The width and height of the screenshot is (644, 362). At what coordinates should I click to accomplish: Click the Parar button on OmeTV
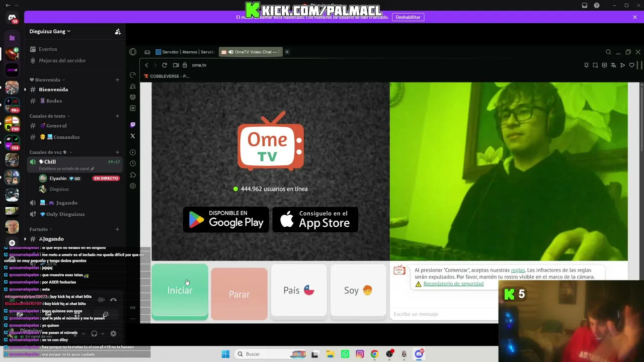(x=239, y=294)
